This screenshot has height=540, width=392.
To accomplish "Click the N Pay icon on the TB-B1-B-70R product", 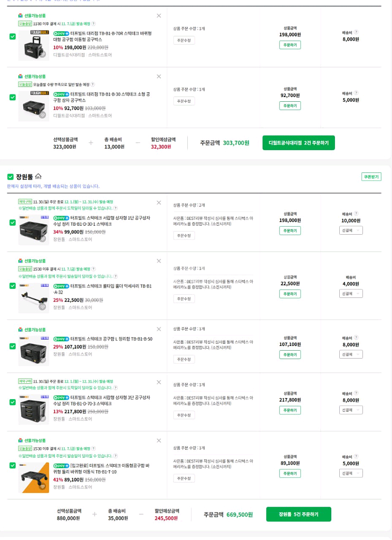I will point(60,33).
